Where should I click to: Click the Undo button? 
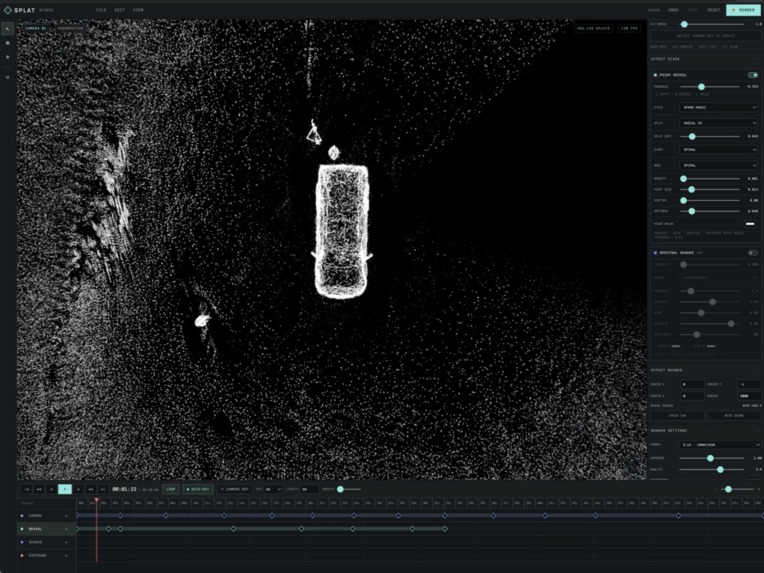[x=673, y=10]
